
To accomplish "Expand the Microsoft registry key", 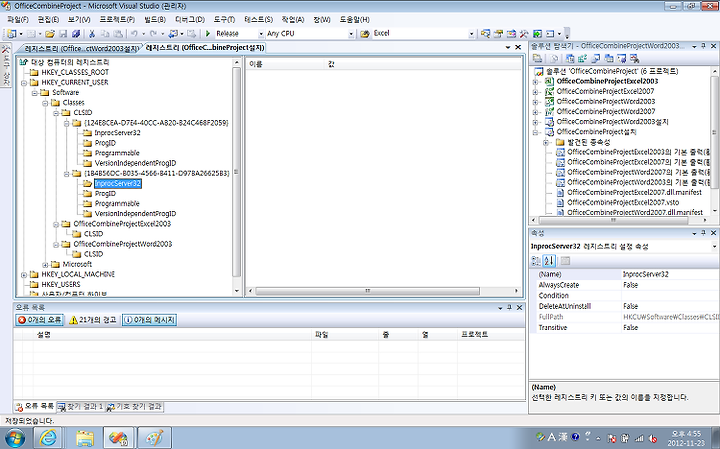I will 45,264.
